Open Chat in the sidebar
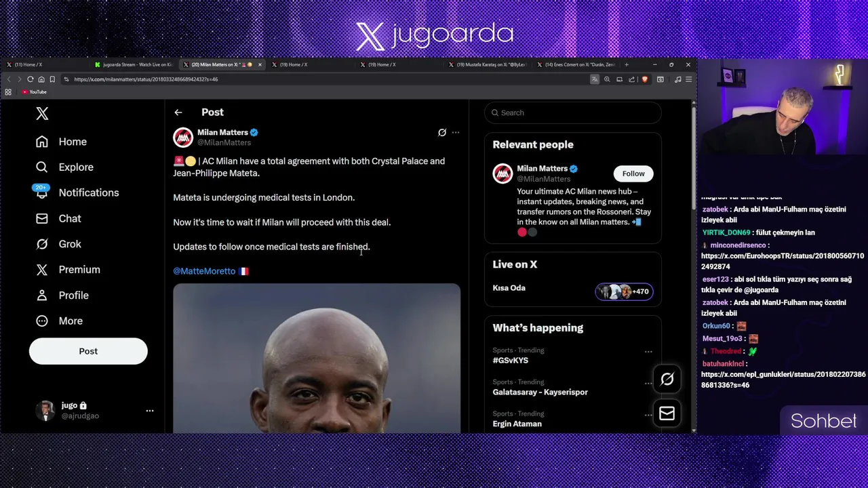 58,218
